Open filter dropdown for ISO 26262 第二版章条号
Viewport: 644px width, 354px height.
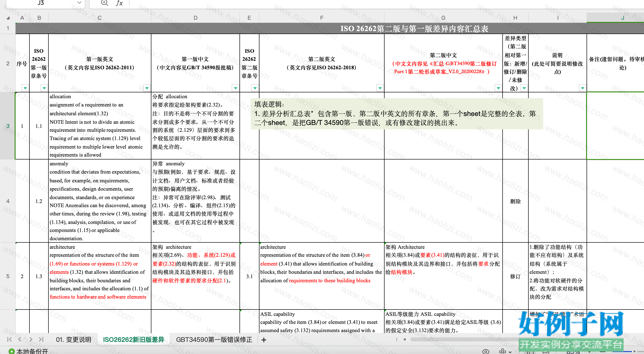(255, 88)
